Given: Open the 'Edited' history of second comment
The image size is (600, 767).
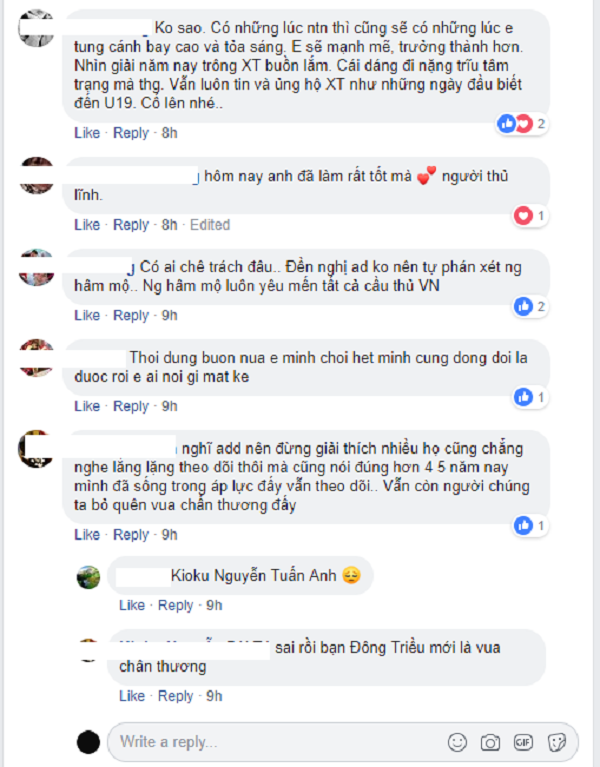Looking at the screenshot, I should 210,225.
